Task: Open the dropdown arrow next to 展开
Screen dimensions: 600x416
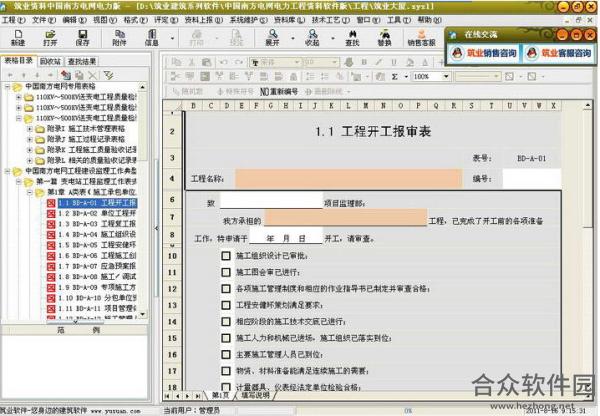Action: tap(293, 38)
